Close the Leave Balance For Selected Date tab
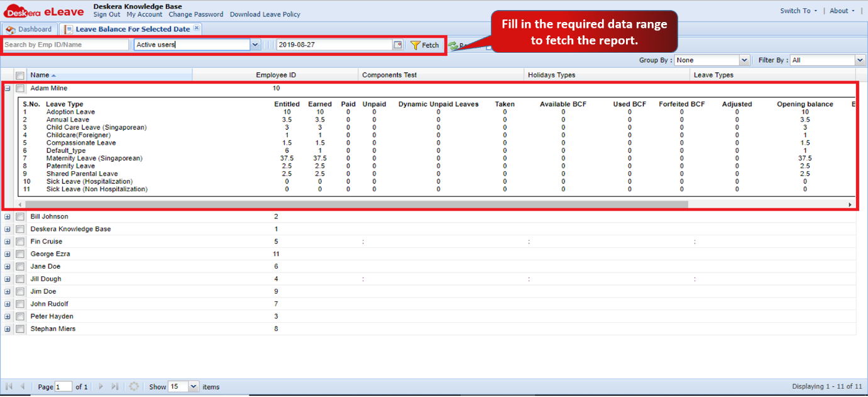Image resolution: width=868 pixels, height=397 pixels. (x=197, y=28)
